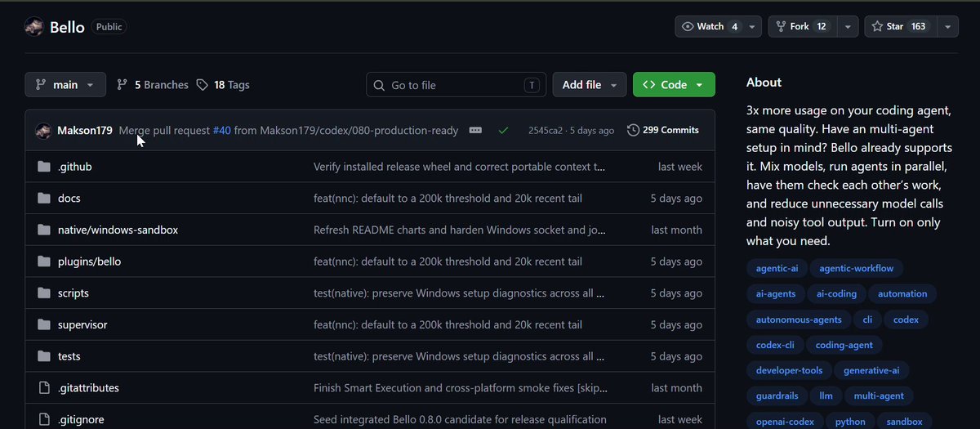Open the native/windows-sandbox folder
Viewport: 980px width, 429px height.
(118, 230)
